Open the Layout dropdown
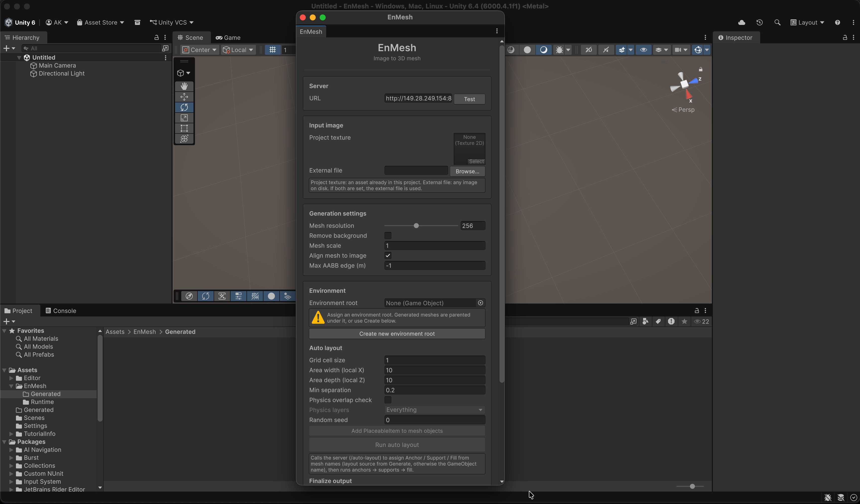Image resolution: width=860 pixels, height=504 pixels. click(807, 22)
